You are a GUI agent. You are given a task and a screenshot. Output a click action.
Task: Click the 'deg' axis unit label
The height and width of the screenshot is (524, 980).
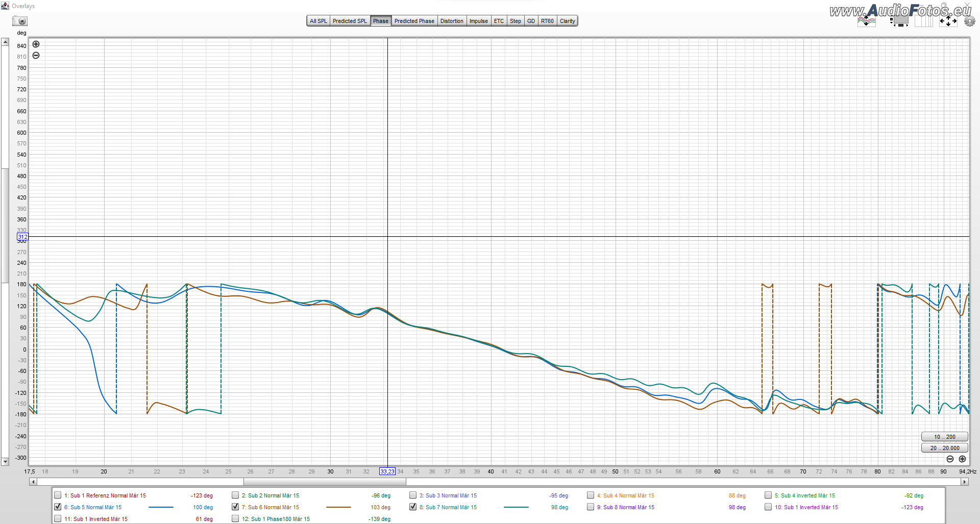(x=21, y=33)
